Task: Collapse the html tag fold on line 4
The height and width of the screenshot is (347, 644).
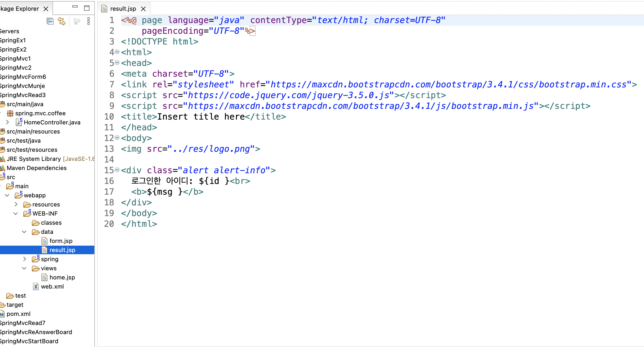Action: [117, 52]
